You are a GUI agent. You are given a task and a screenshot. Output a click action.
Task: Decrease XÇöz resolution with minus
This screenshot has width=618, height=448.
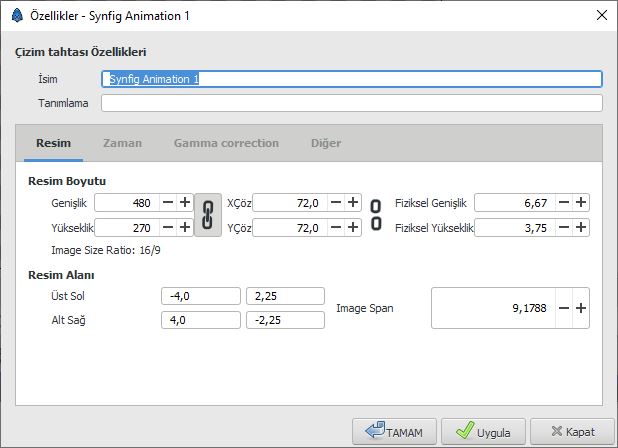(x=336, y=203)
